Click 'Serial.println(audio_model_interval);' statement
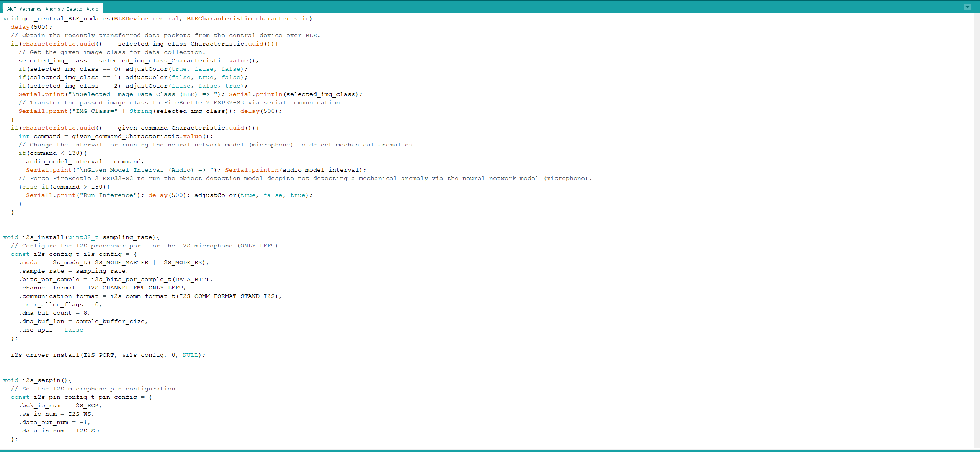 point(296,170)
